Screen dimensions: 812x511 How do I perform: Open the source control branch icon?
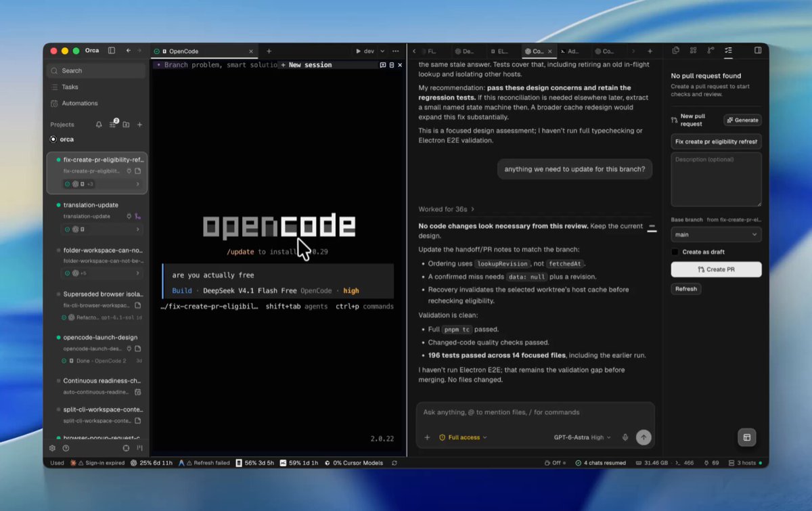pos(710,51)
